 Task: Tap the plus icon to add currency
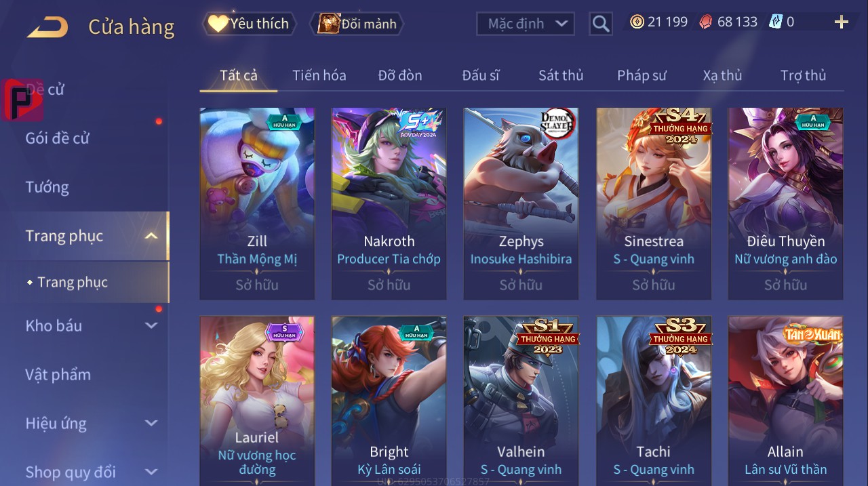click(842, 22)
